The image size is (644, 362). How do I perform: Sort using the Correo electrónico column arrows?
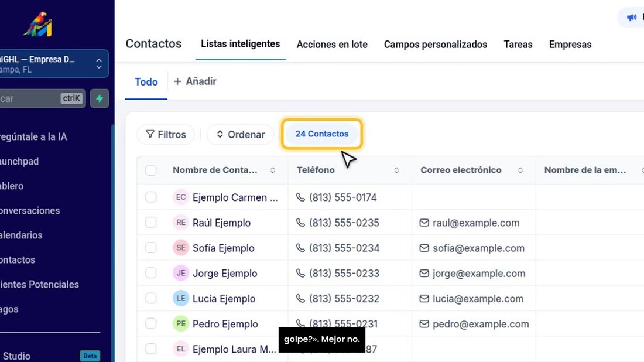click(520, 170)
